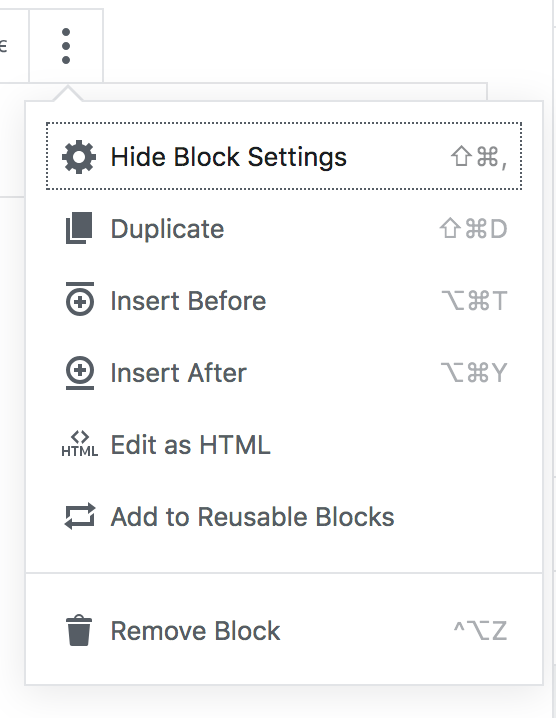Close the menu with the three-dot button
556x718 pixels.
(66, 46)
